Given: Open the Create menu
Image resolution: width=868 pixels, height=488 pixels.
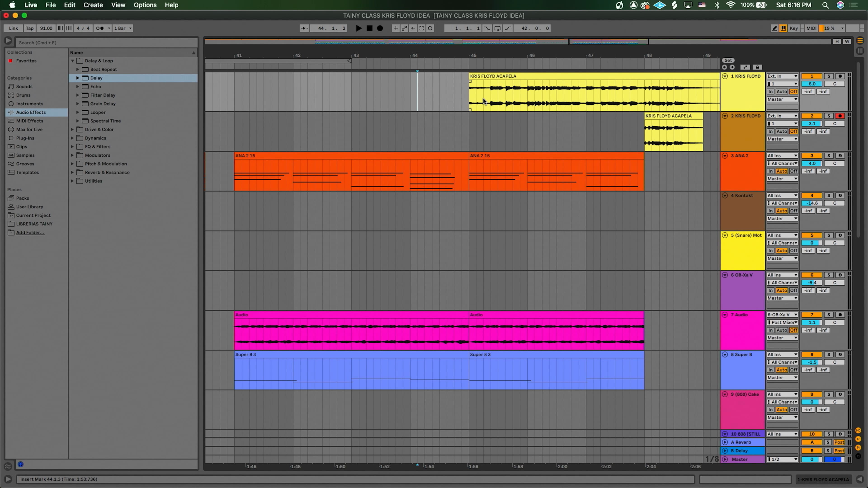Looking at the screenshot, I should [x=93, y=5].
